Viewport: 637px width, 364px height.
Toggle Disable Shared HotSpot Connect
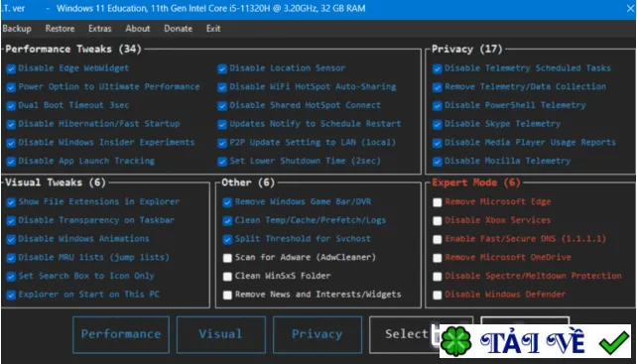(222, 106)
